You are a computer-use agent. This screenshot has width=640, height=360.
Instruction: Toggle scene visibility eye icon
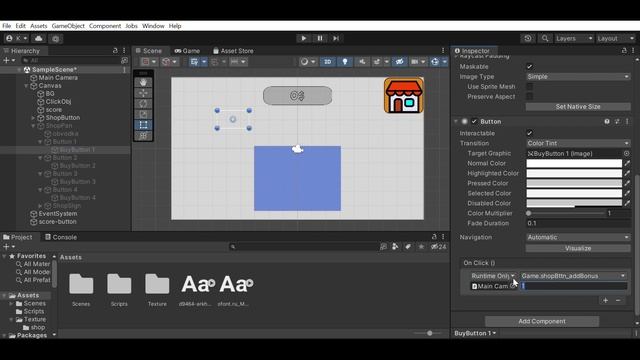point(400,62)
